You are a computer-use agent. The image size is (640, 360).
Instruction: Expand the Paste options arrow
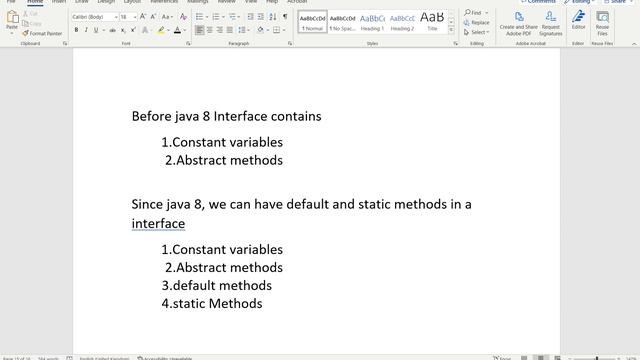[x=12, y=33]
